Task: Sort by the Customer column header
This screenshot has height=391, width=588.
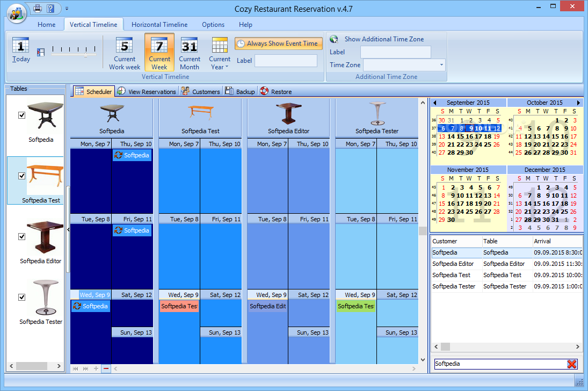Action: click(456, 241)
